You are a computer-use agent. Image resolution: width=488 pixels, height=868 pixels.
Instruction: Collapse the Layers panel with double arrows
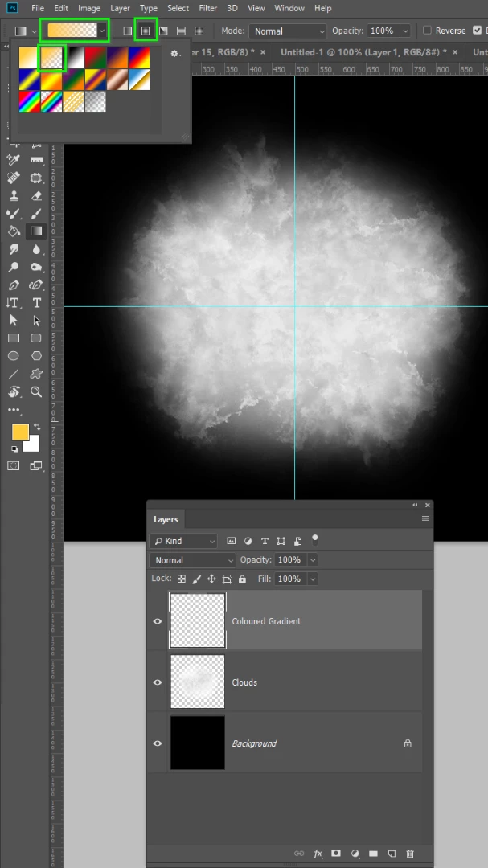coord(415,505)
